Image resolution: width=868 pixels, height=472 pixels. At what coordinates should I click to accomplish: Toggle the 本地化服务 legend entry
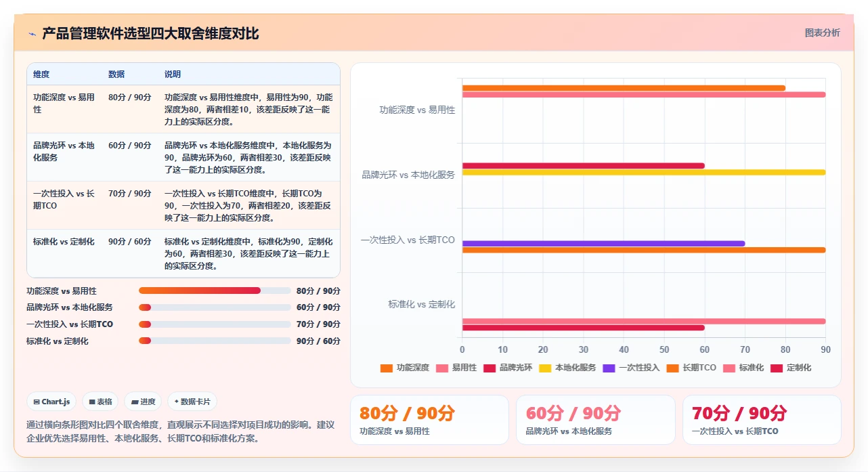pyautogui.click(x=567, y=368)
